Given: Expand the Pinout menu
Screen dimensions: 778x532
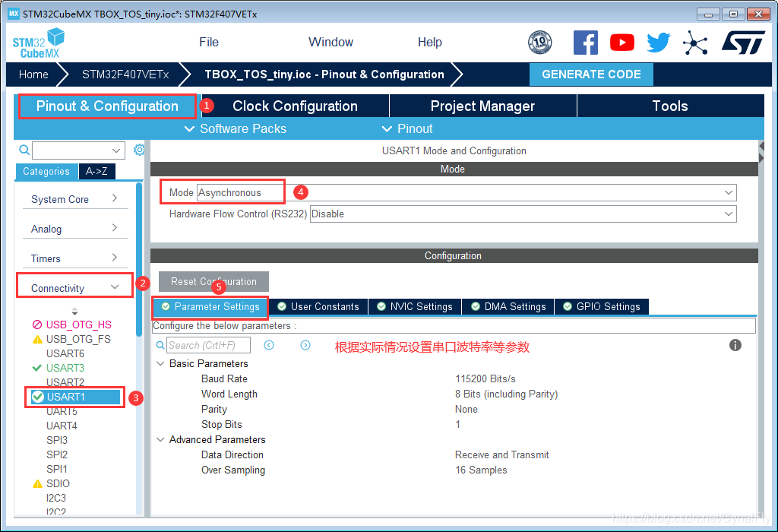Looking at the screenshot, I should pos(407,129).
